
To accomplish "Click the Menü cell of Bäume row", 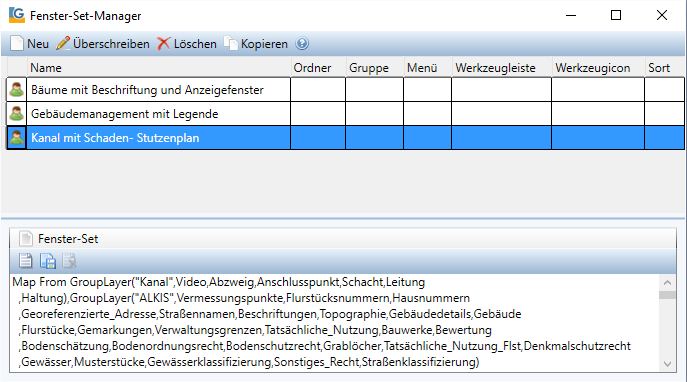I will click(x=428, y=90).
